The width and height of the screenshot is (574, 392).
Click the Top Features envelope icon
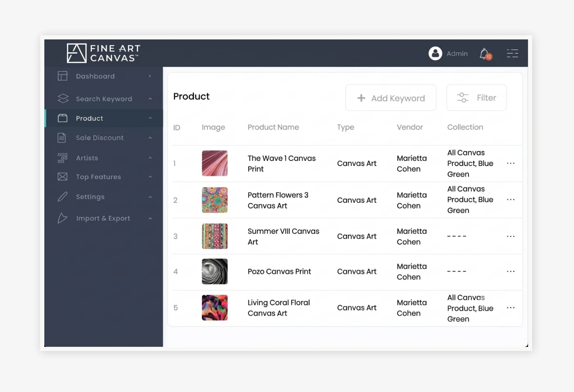coord(62,177)
